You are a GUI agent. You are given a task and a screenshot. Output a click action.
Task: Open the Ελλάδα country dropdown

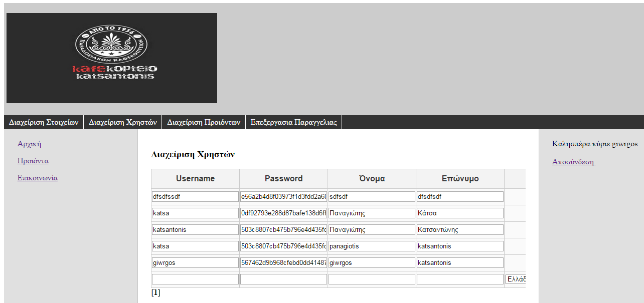516,279
